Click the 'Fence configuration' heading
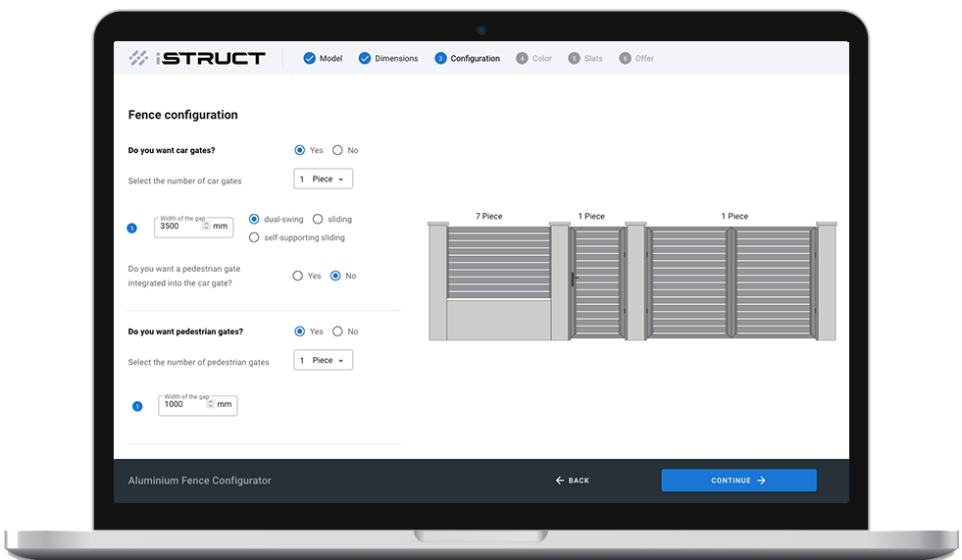 182,115
